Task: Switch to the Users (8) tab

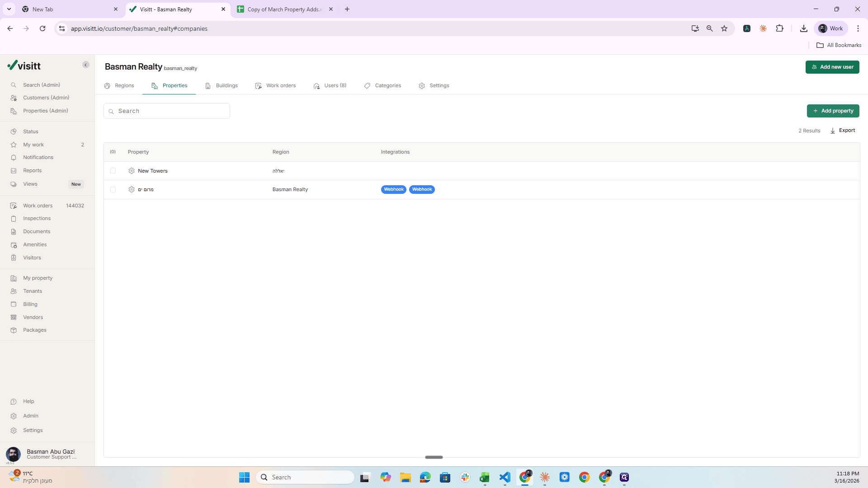Action: tap(330, 85)
